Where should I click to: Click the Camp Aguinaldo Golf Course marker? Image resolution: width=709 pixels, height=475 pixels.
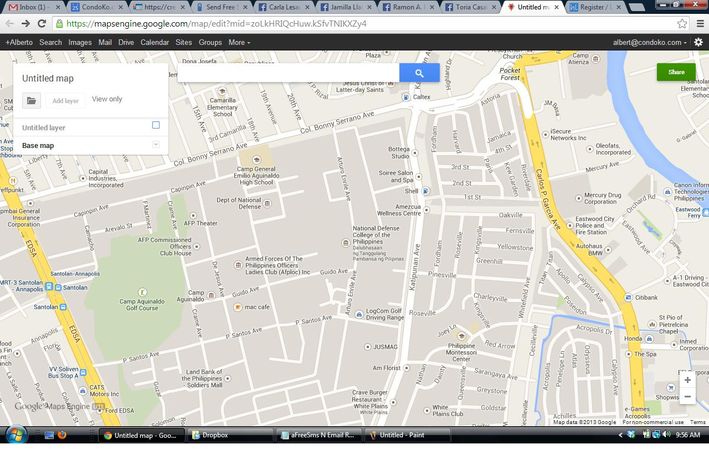(x=142, y=292)
